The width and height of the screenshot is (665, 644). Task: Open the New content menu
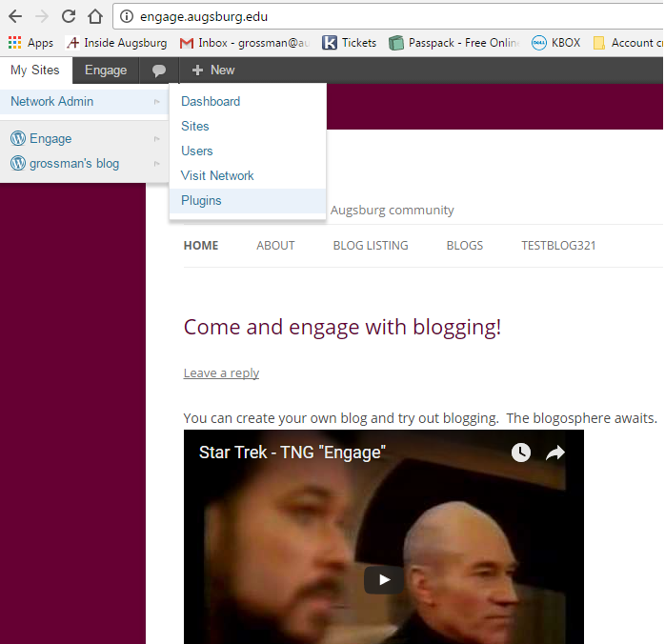pyautogui.click(x=213, y=70)
